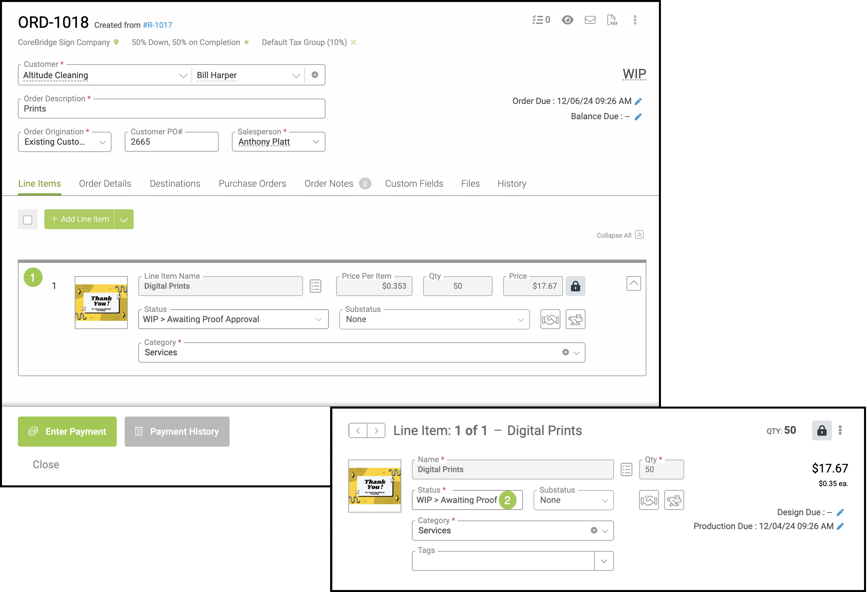The height and width of the screenshot is (592, 868).
Task: Edit Production Due date pencil icon
Action: click(840, 526)
